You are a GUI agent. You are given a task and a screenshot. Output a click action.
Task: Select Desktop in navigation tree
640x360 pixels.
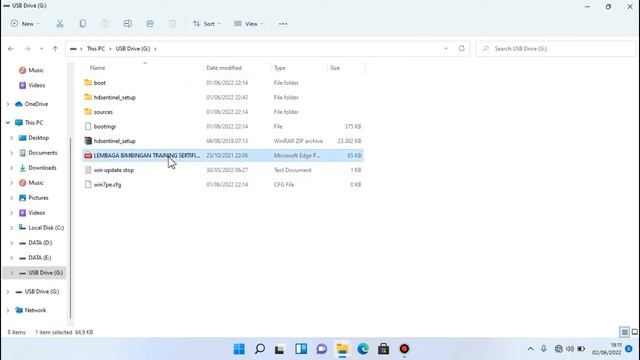39,138
